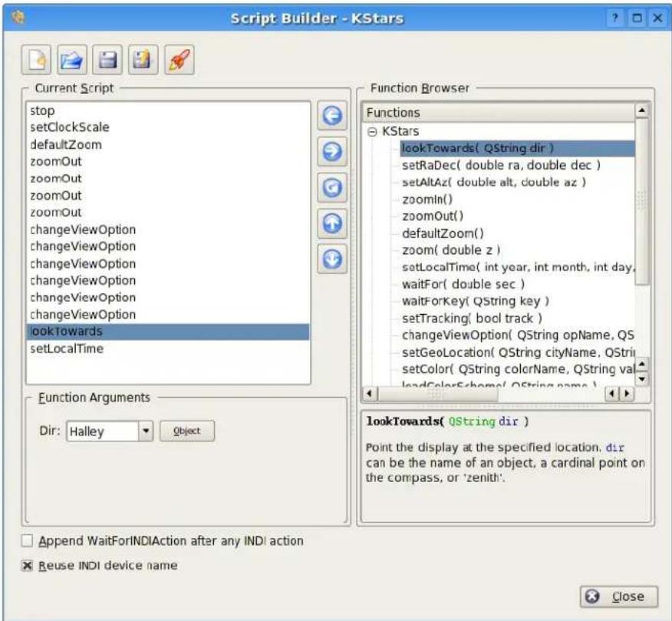This screenshot has height=621, width=672.
Task: Select setAltAz( double alt, double az ) function
Action: click(494, 182)
